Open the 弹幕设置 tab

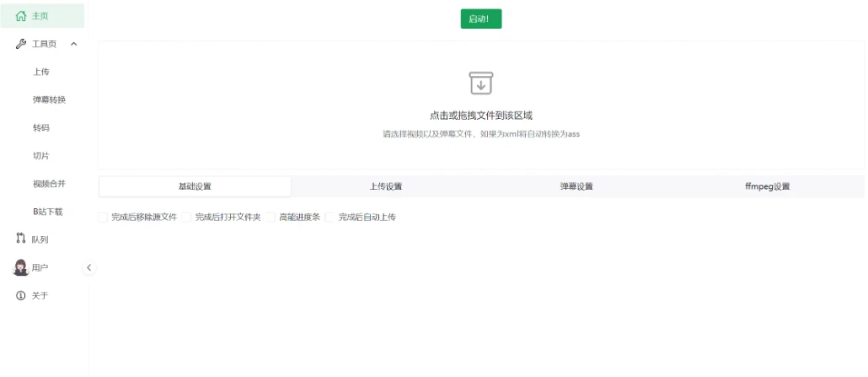(x=576, y=186)
